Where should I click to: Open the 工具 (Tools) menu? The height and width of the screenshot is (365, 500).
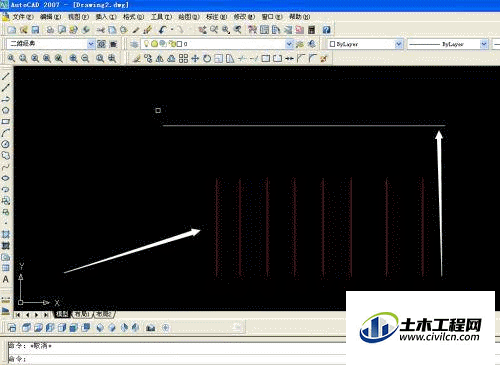[x=161, y=17]
